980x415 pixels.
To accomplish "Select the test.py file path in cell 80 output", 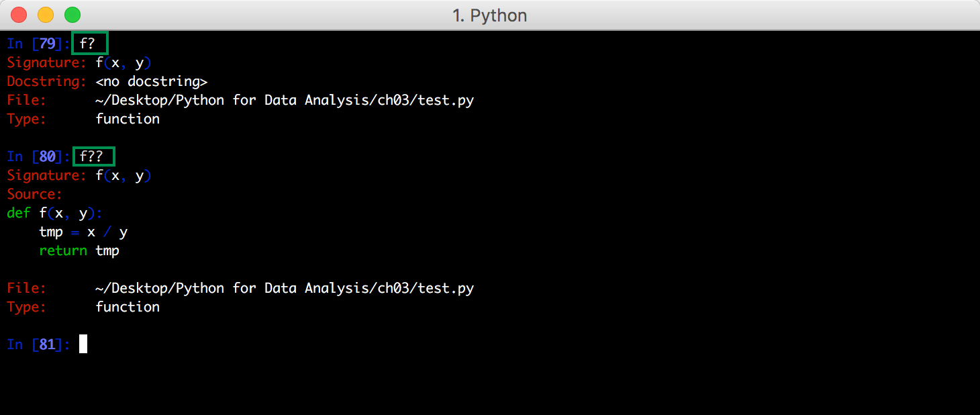I will 282,287.
